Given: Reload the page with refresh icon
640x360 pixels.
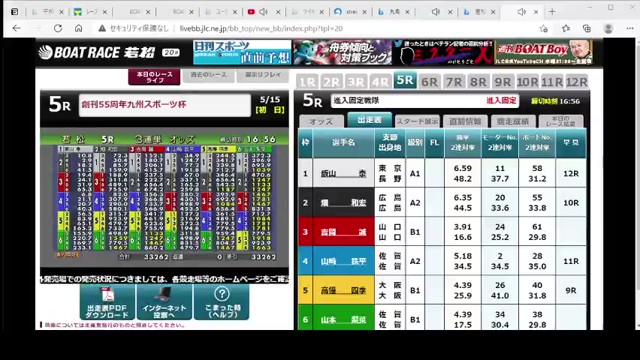Looking at the screenshot, I should (58, 29).
